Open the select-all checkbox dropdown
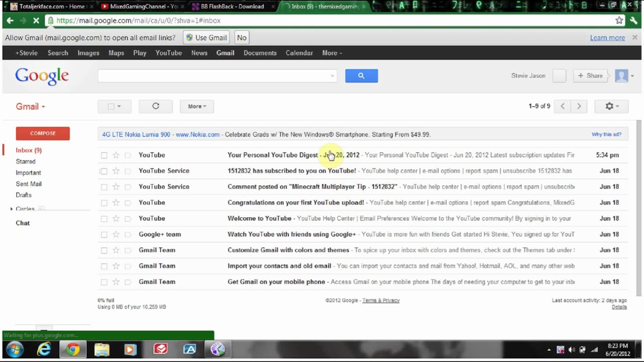644x362 pixels. tap(115, 106)
